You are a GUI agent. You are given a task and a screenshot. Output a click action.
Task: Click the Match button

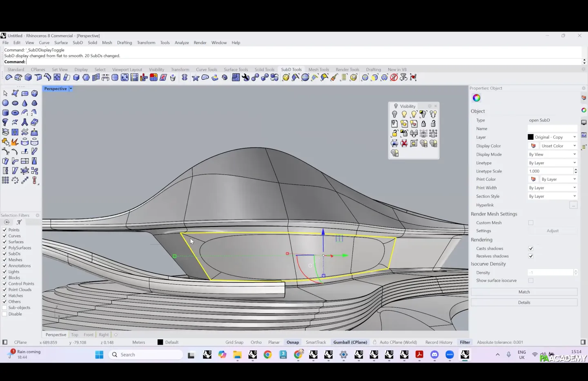click(524, 292)
